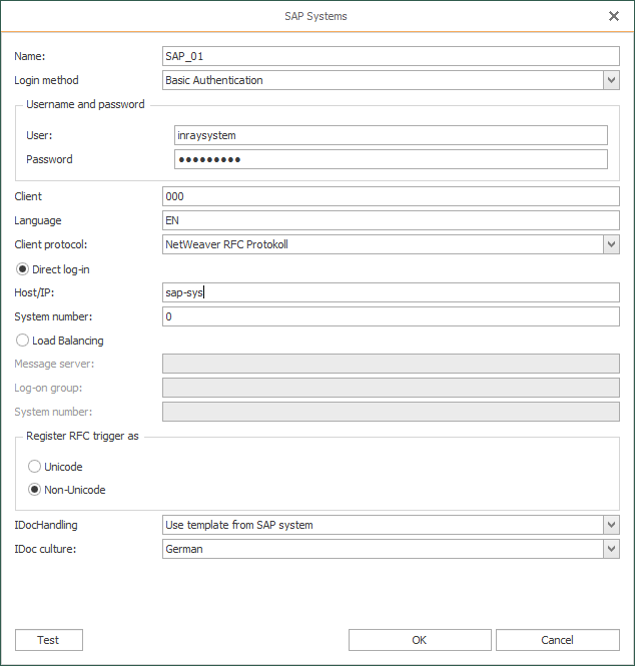Image resolution: width=635 pixels, height=666 pixels.
Task: Select the Direct log-in radio button
Action: point(23,269)
